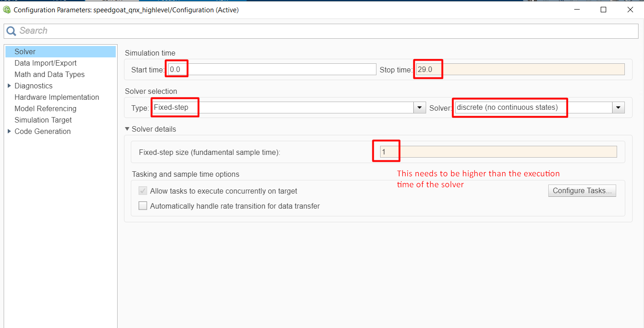Screen dimensions: 644x328
Task: Click the Configuration Parameters window gear icon
Action: [7, 10]
